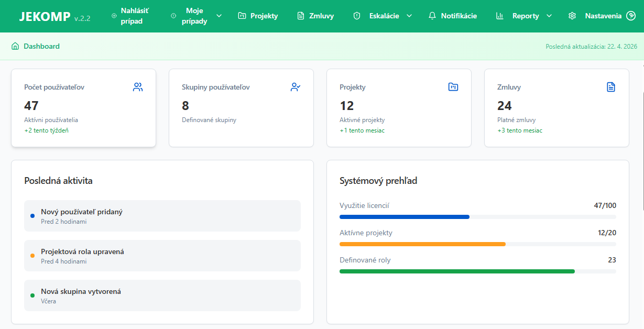Open the Projekty menu item
The image size is (644, 329).
pyautogui.click(x=258, y=16)
